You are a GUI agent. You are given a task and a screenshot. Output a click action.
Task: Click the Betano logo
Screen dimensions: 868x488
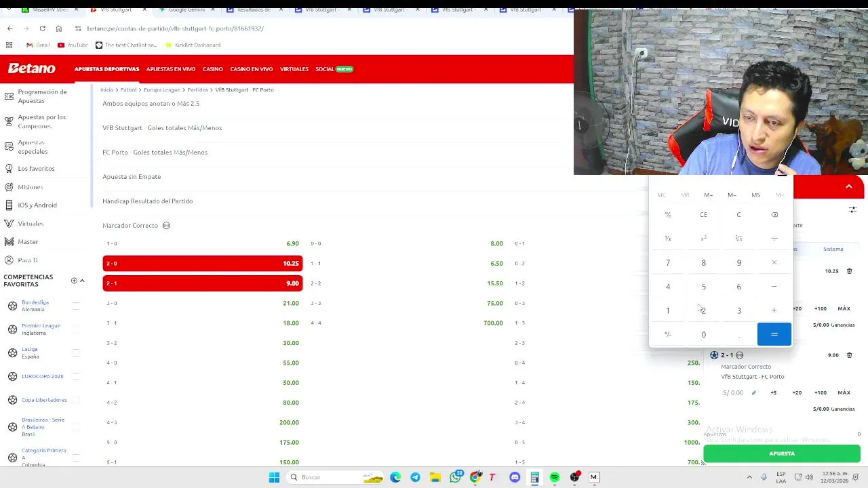pos(31,68)
